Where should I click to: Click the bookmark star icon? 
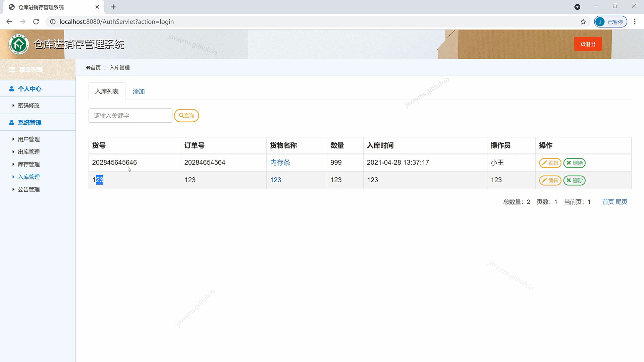pos(583,22)
